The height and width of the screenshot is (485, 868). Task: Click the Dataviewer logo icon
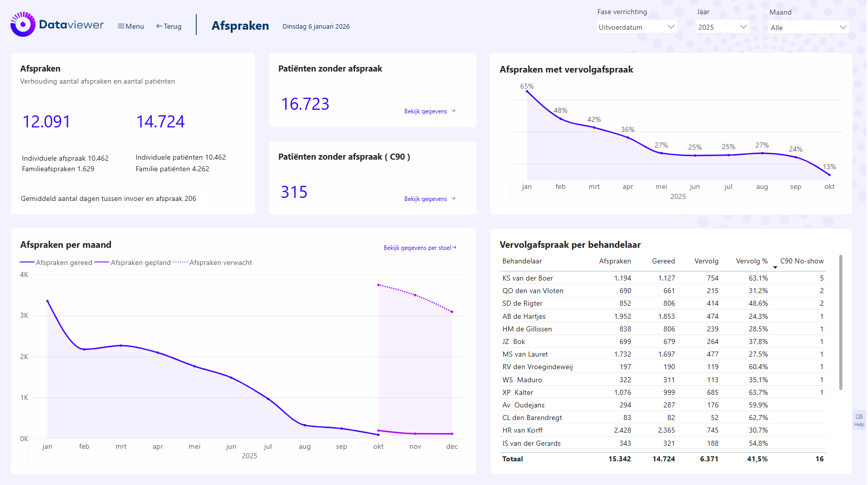(x=23, y=25)
